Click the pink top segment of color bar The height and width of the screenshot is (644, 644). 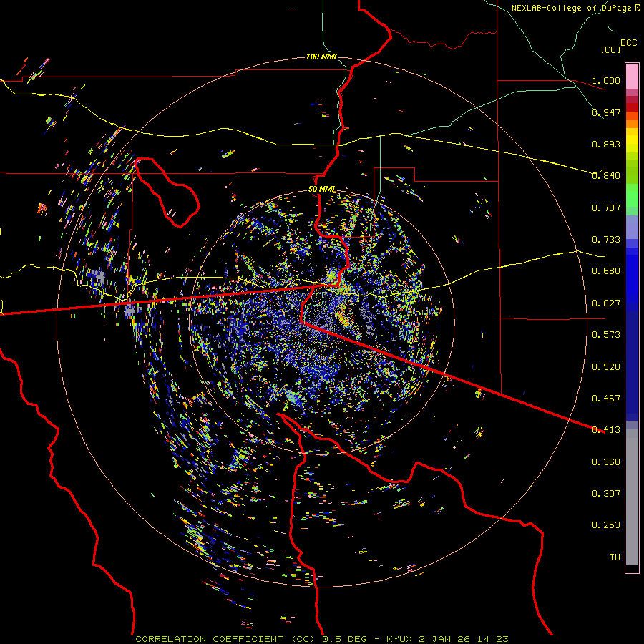tap(632, 76)
